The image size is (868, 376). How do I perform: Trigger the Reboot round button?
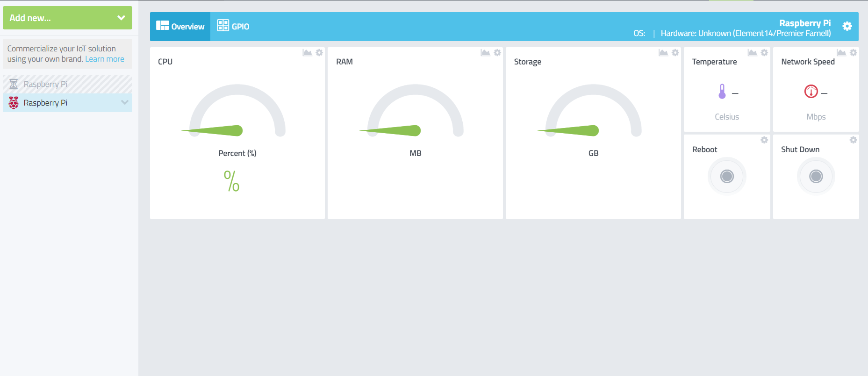click(727, 176)
